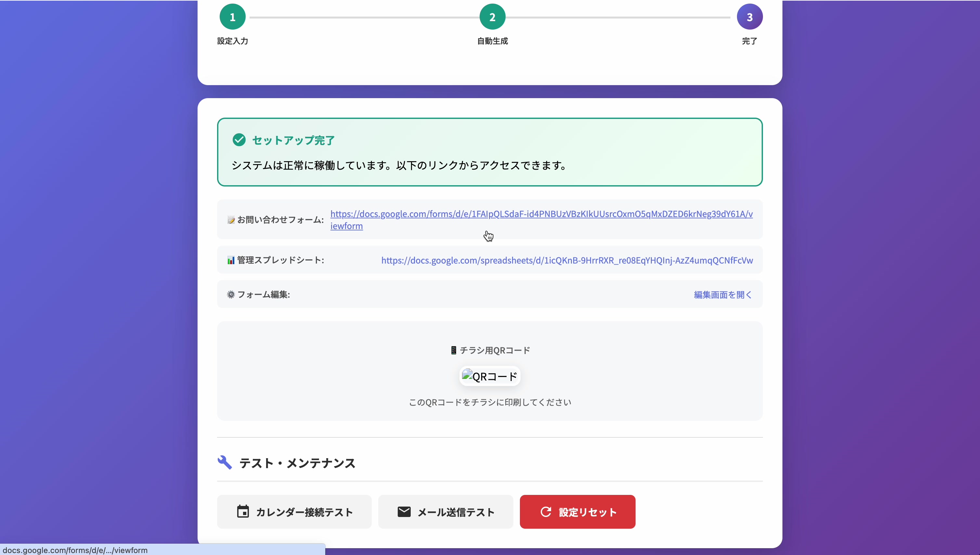Click the calendar icon in カレンダー接続テスト button
980x555 pixels.
242,511
